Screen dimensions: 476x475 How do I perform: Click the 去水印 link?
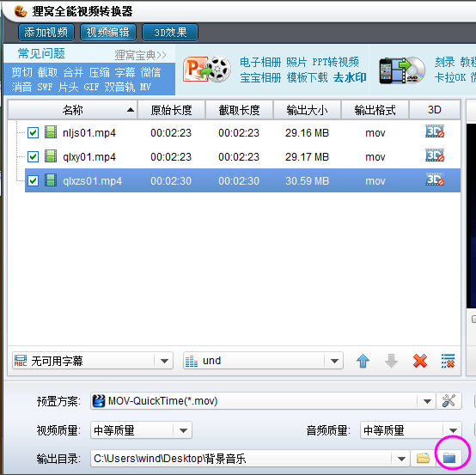tap(350, 77)
